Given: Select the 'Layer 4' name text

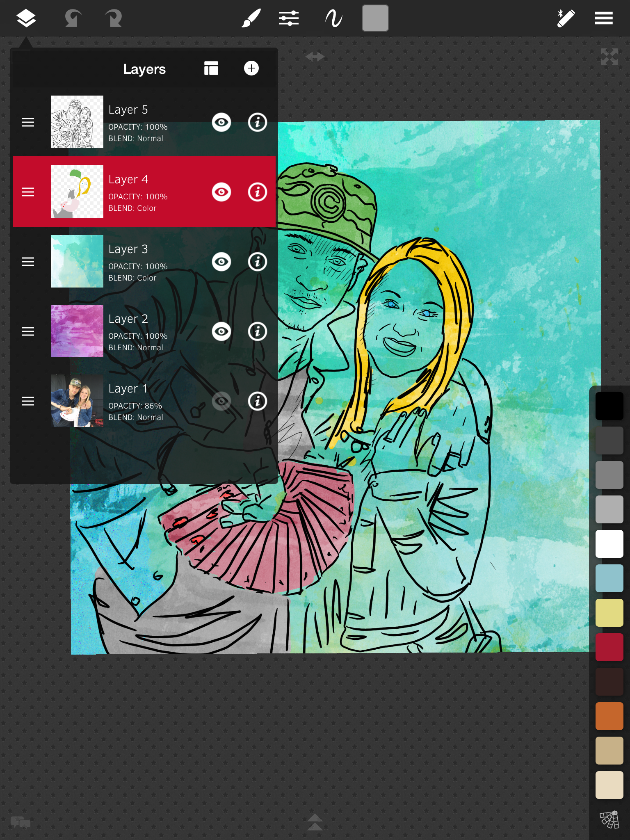Looking at the screenshot, I should click(x=128, y=180).
